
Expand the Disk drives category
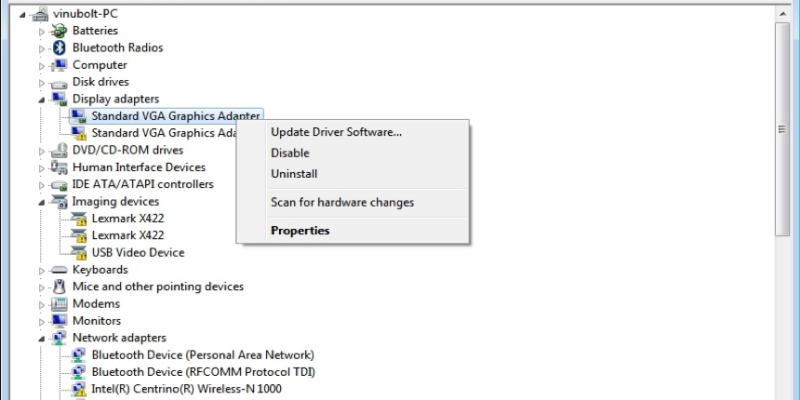click(x=42, y=83)
